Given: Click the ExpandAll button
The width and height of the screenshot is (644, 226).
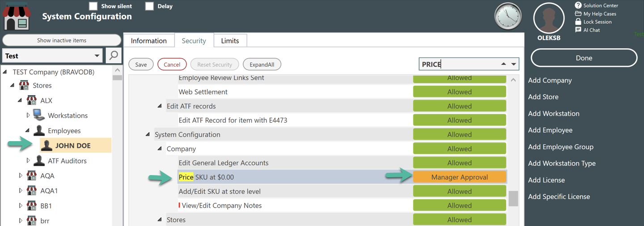Looking at the screenshot, I should point(262,64).
